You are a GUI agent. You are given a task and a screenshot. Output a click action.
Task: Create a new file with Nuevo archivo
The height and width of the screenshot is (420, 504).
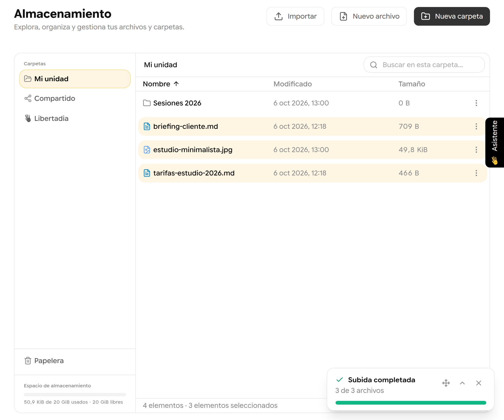[369, 16]
